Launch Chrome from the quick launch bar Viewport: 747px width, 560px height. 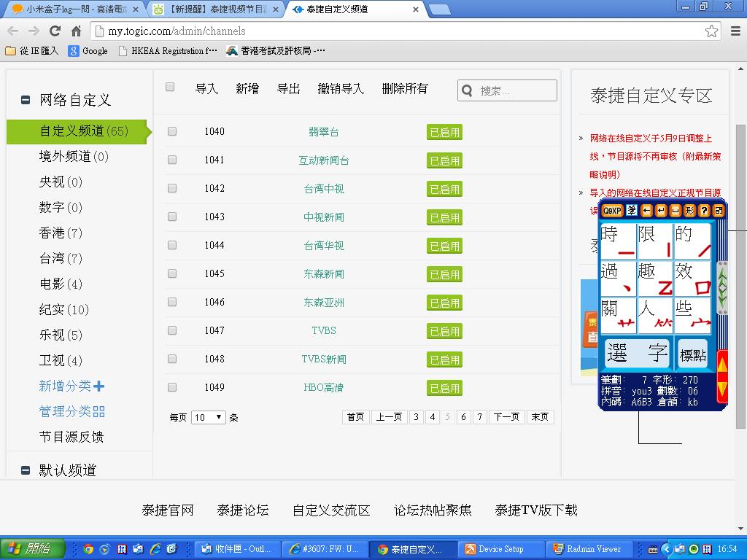coord(88,549)
